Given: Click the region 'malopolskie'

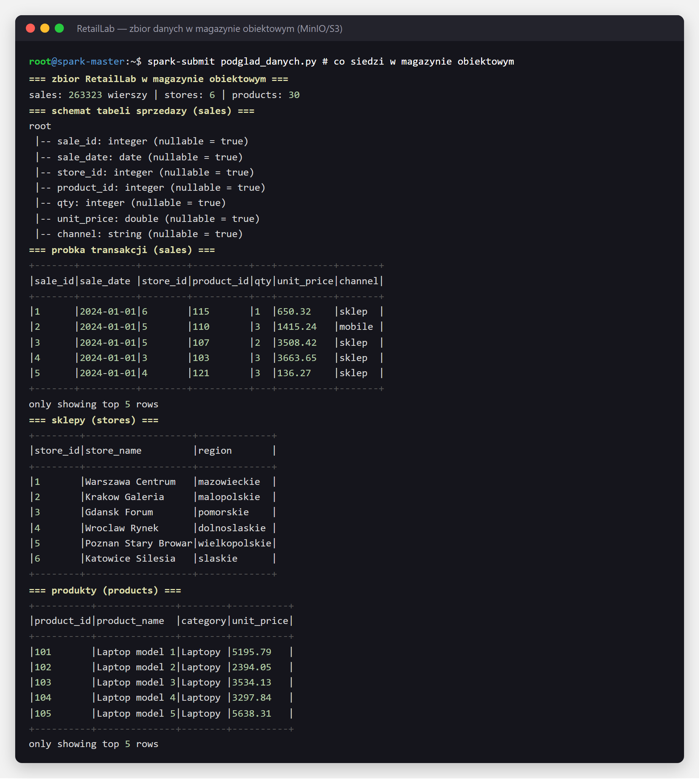Looking at the screenshot, I should coord(229,497).
